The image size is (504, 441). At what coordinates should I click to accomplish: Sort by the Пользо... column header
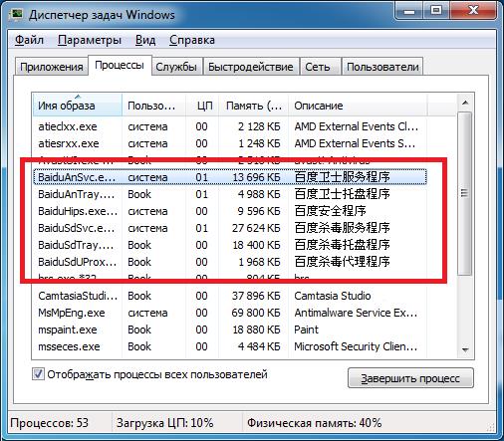(x=153, y=106)
